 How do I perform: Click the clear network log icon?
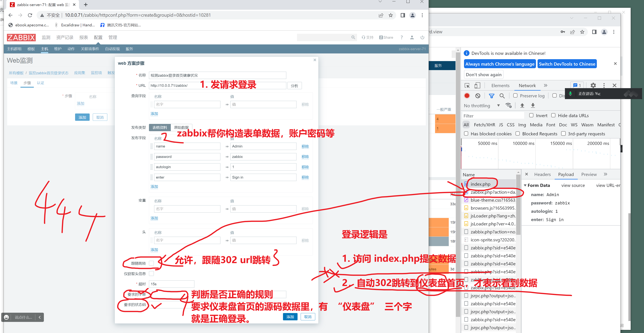[x=478, y=96]
